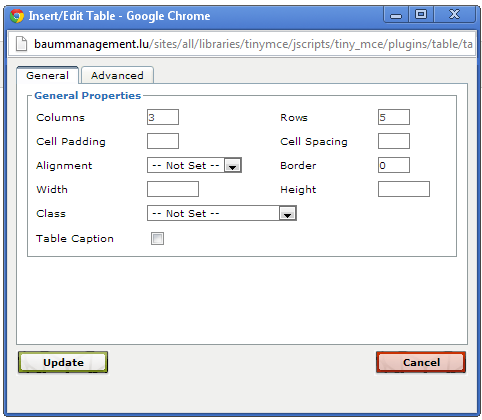The image size is (482, 420).
Task: Click the Height input box
Action: (404, 189)
